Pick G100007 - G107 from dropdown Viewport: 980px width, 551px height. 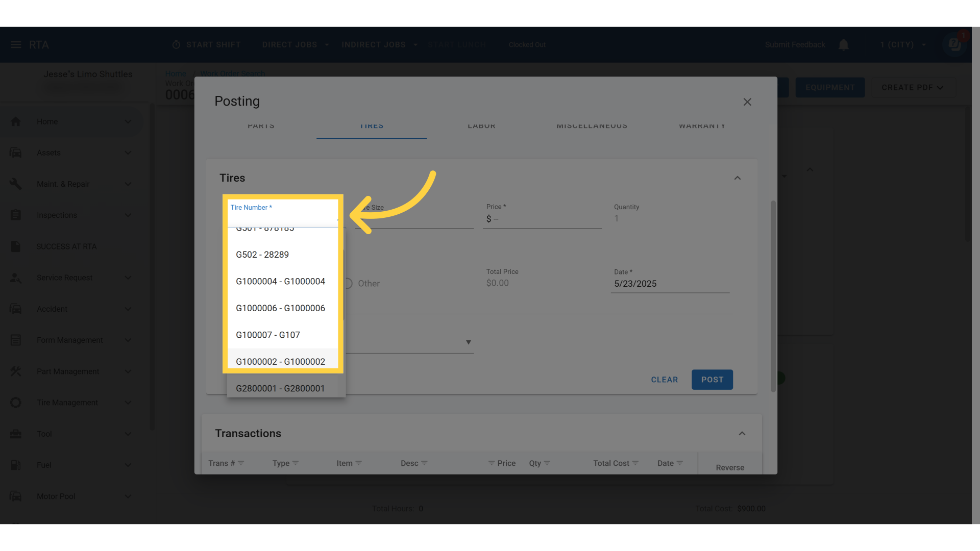click(x=268, y=335)
